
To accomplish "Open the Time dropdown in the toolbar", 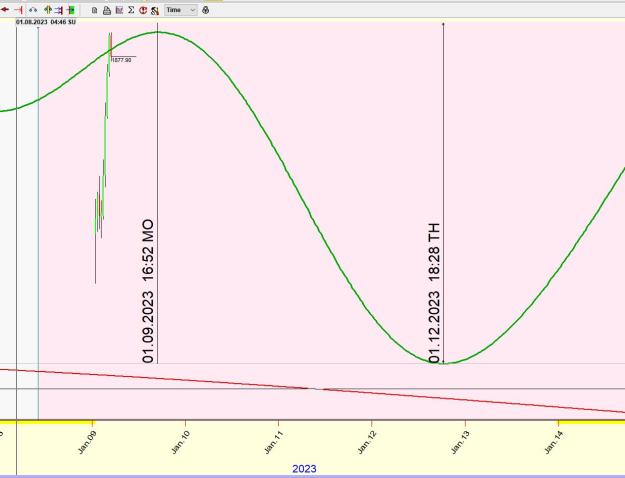I will click(x=181, y=10).
